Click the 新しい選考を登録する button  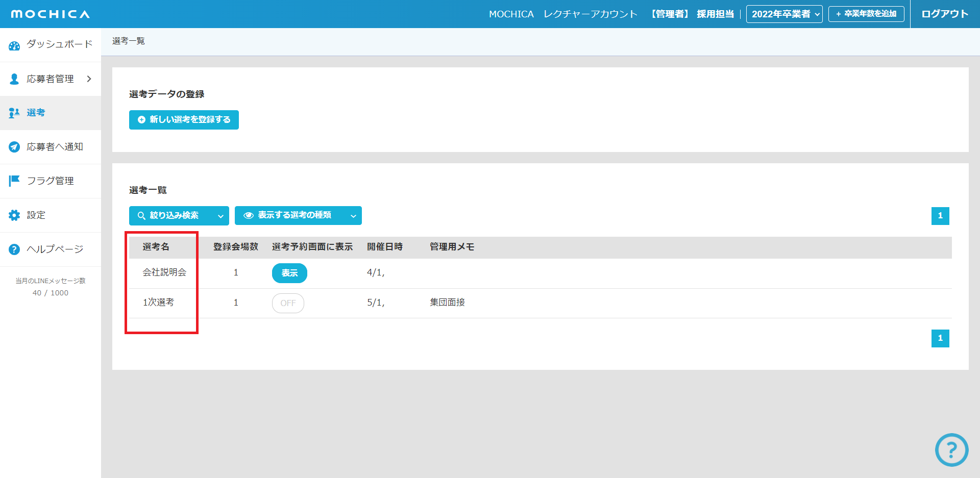click(184, 120)
